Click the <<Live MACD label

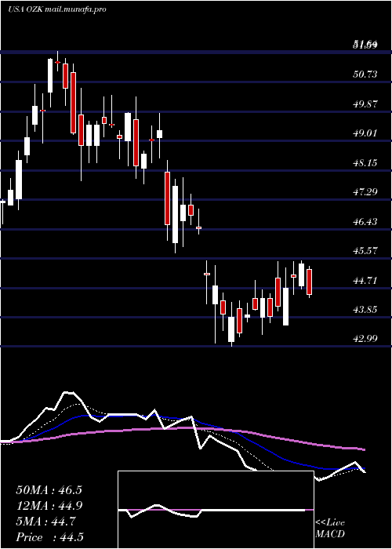[330, 528]
